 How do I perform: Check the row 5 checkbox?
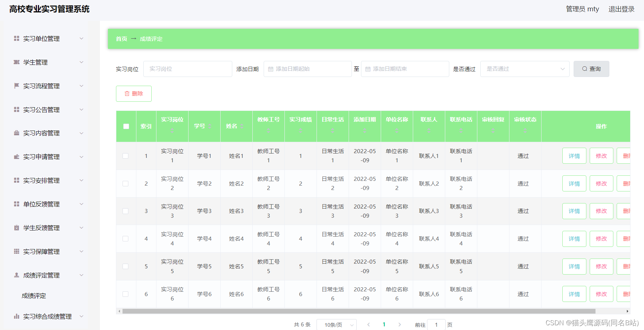pyautogui.click(x=125, y=266)
